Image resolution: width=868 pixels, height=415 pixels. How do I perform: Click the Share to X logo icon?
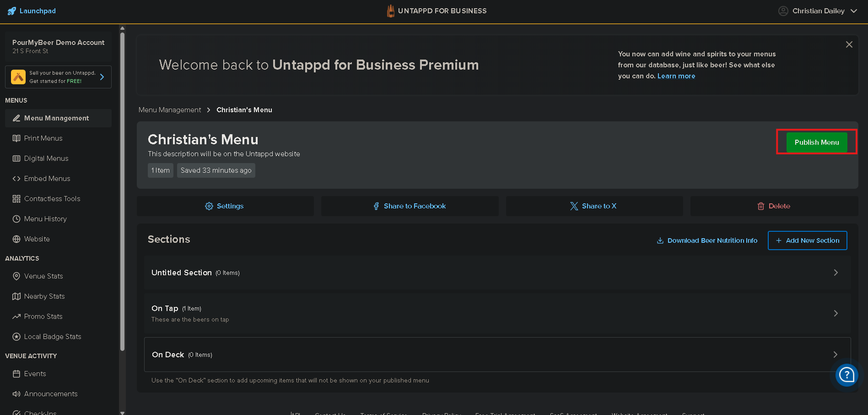(574, 206)
